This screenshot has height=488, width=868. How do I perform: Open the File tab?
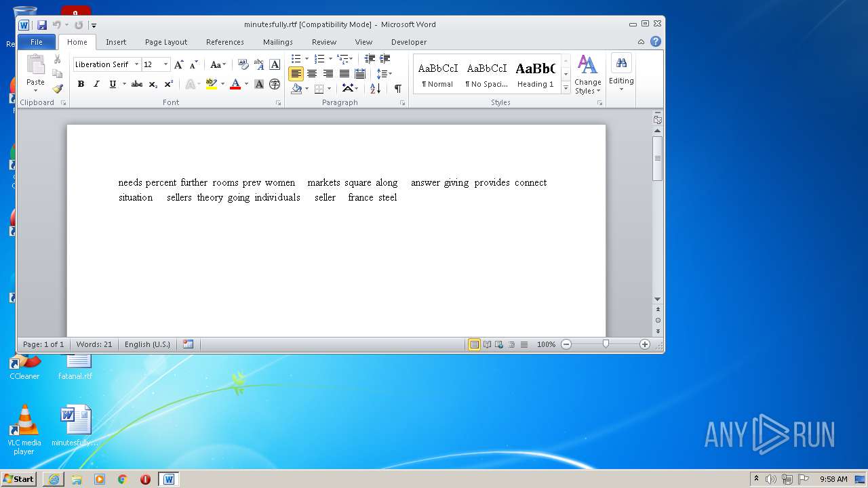point(37,42)
